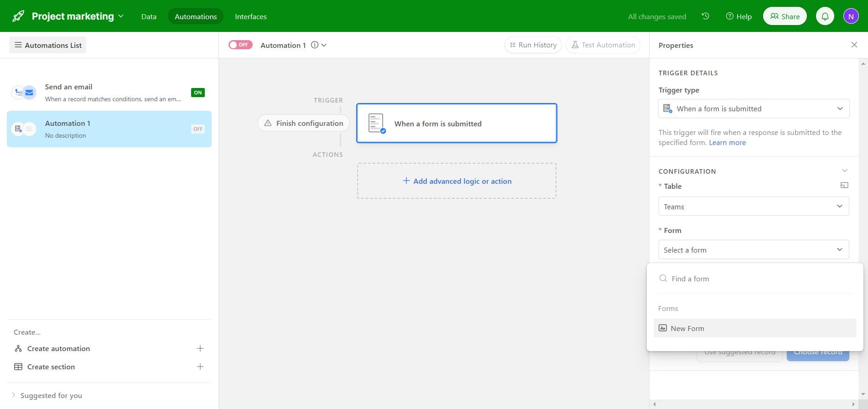The height and width of the screenshot is (409, 868).
Task: Open user profile avatar N
Action: 851,16
